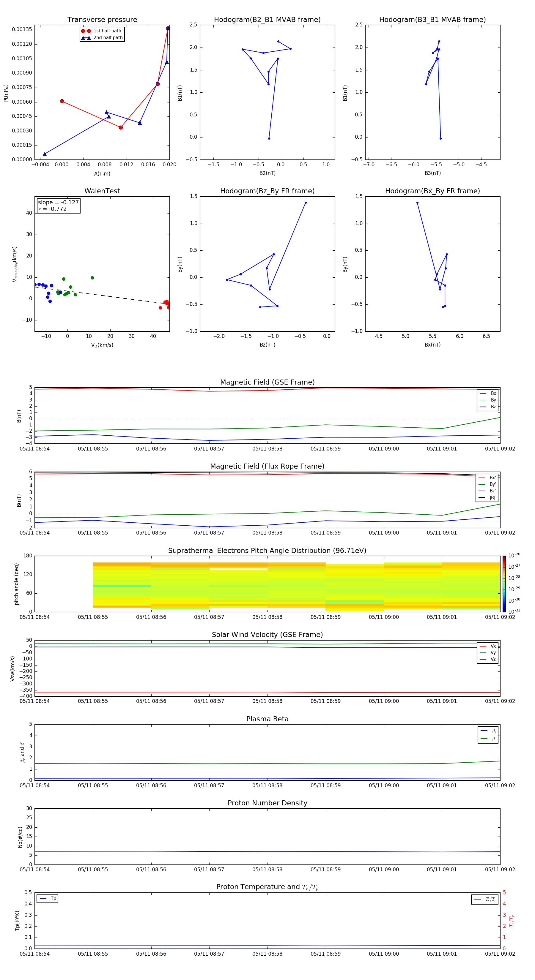
Task: Click the Bz legend entry in GSE magnetic field plot
Action: [x=488, y=407]
